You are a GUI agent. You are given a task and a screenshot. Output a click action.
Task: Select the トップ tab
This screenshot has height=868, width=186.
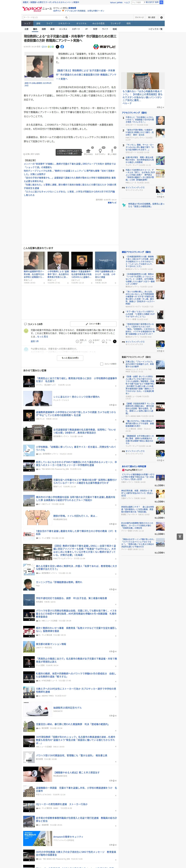coord(27,24)
